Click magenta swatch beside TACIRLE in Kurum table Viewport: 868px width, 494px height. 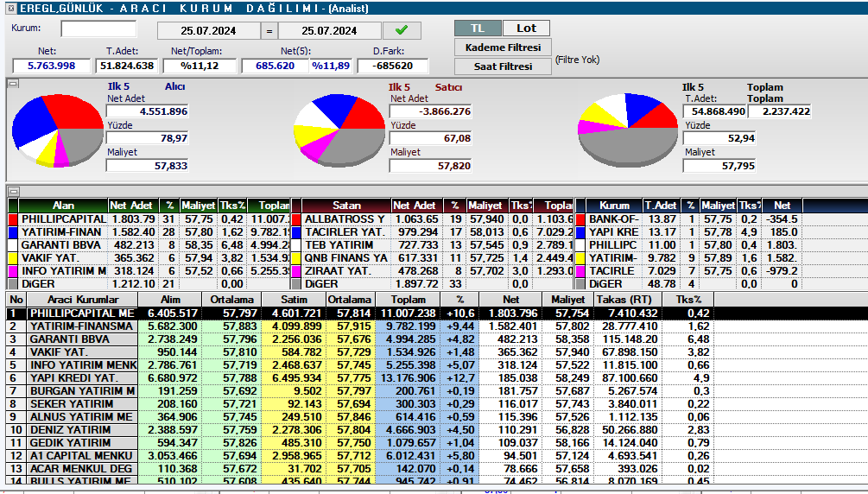pyautogui.click(x=580, y=271)
